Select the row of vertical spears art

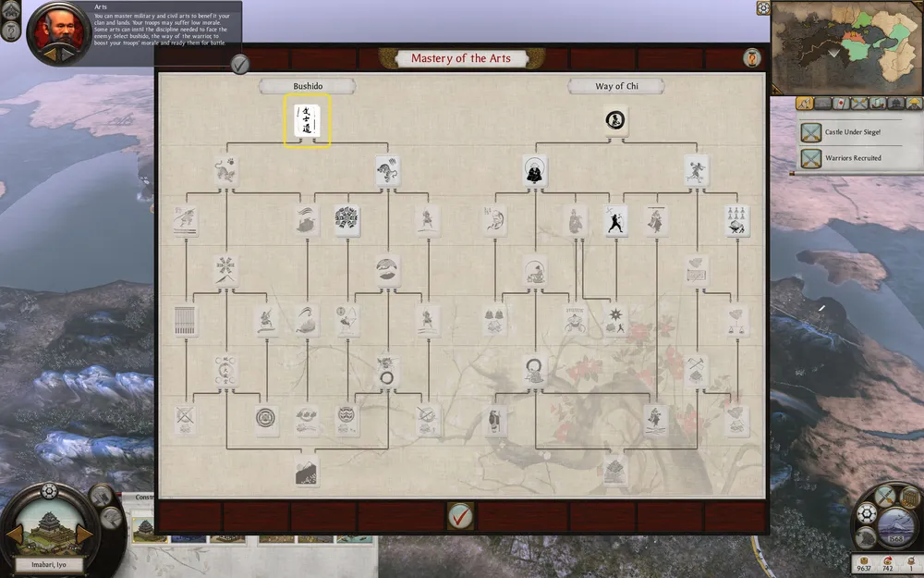186,321
